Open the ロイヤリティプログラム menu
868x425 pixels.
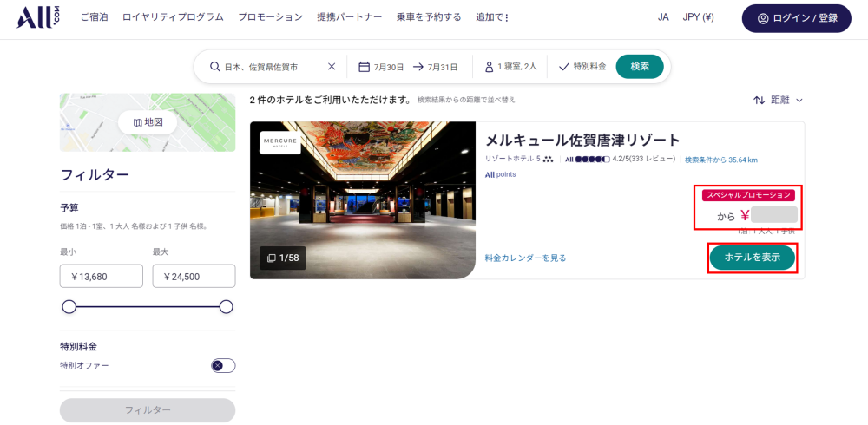(173, 17)
